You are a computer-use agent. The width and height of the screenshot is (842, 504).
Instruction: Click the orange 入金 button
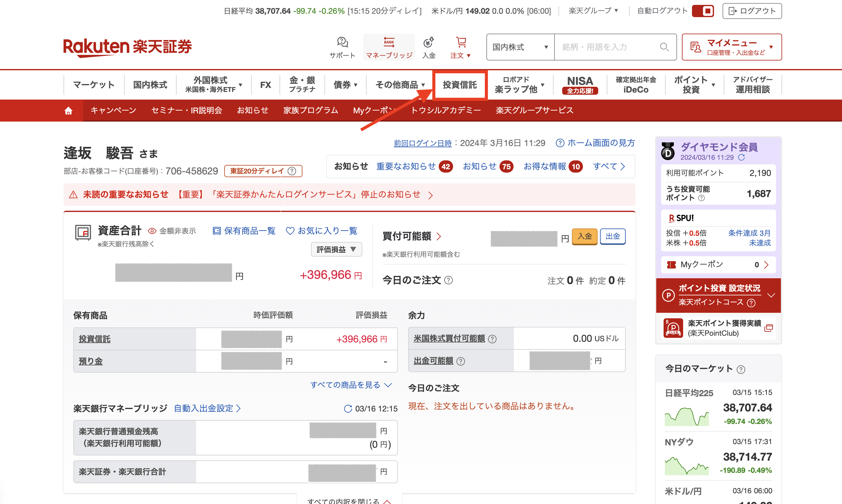pos(584,237)
